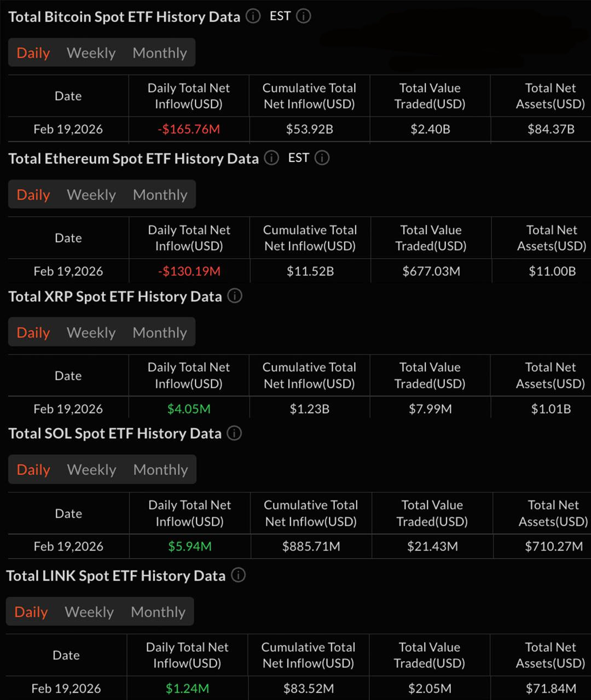
Task: Click Bitcoin daily net inflow -$165.76M value
Action: 189,130
